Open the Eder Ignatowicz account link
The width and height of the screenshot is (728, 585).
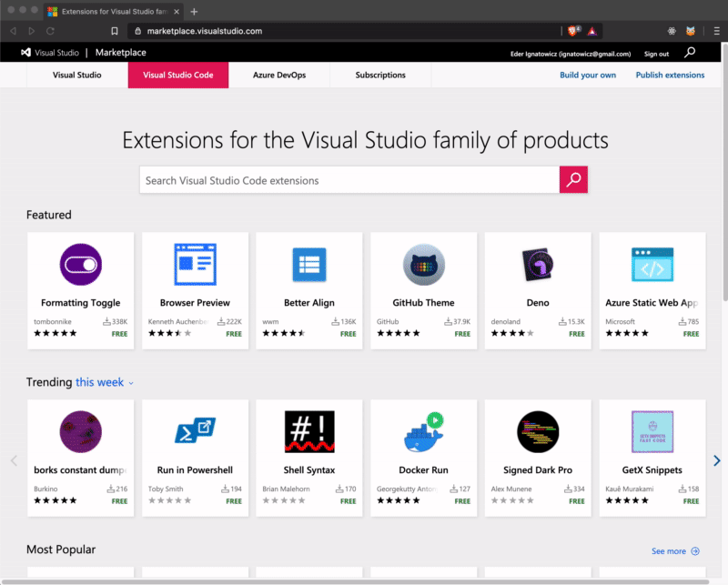[571, 54]
